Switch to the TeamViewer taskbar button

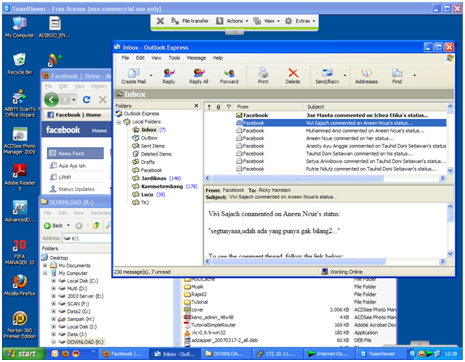point(381,354)
